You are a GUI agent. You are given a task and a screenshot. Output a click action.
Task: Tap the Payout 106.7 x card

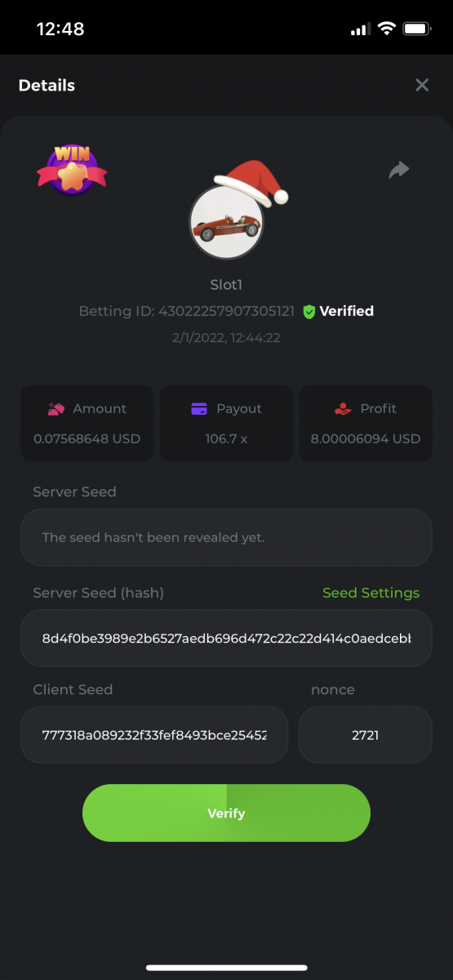coord(226,423)
